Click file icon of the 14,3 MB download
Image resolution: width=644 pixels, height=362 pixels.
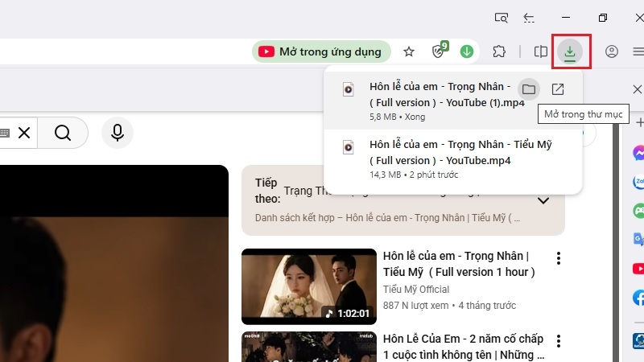pos(349,147)
